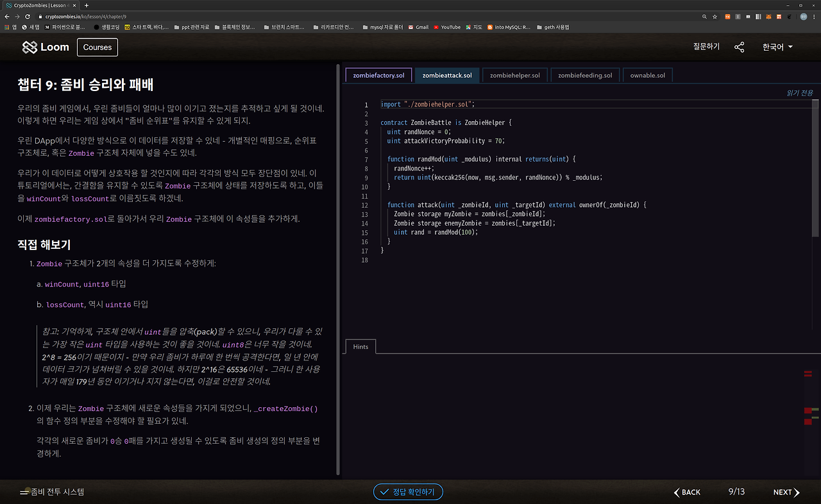Screen dimensions: 821x504
Task: Bookmark this page with the star icon
Action: click(715, 16)
